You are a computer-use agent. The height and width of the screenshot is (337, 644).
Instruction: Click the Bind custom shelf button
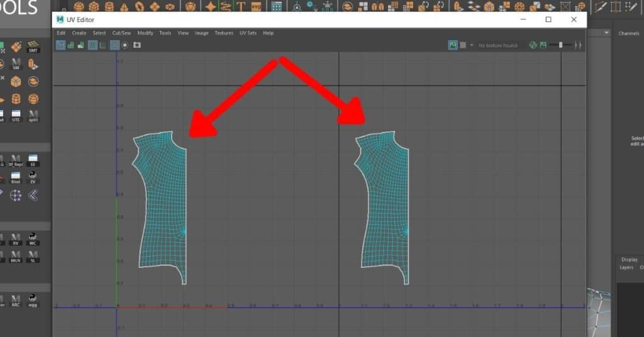click(x=16, y=177)
